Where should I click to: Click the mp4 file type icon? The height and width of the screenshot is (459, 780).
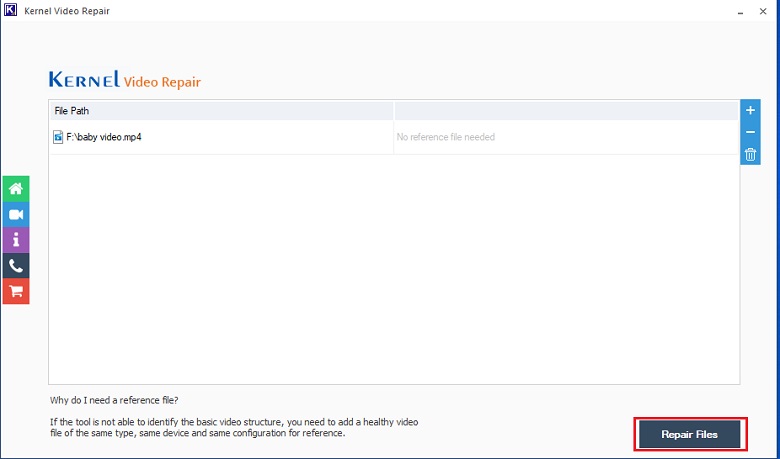pos(58,137)
